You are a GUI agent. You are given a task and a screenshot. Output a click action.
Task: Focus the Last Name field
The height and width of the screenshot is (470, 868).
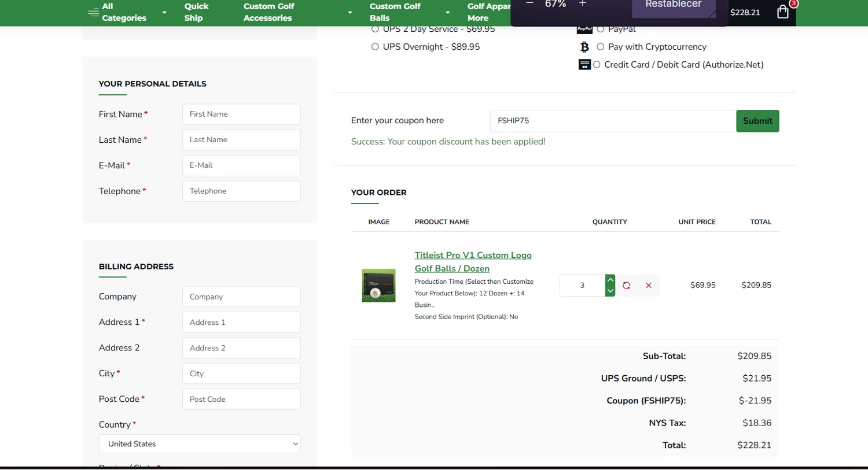click(x=241, y=140)
